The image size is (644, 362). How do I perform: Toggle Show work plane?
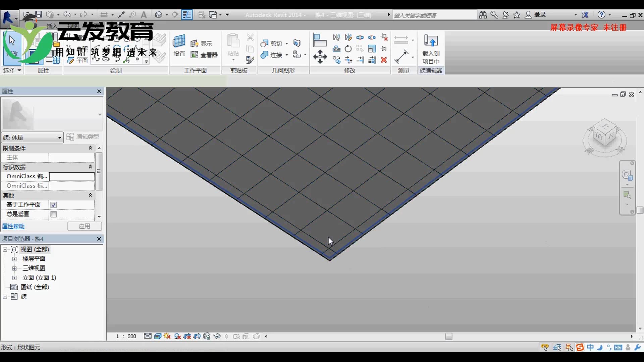201,44
